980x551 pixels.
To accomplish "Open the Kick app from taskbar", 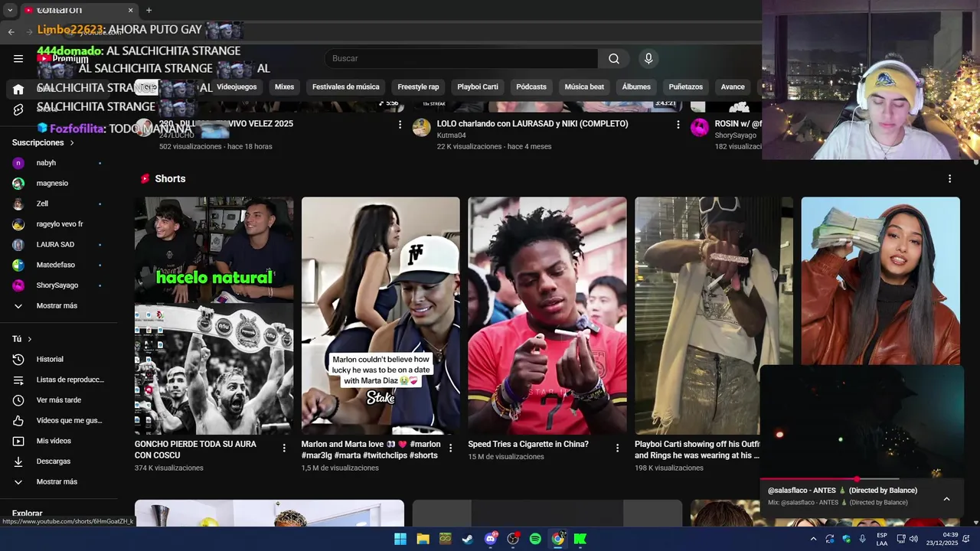I will coord(580,539).
